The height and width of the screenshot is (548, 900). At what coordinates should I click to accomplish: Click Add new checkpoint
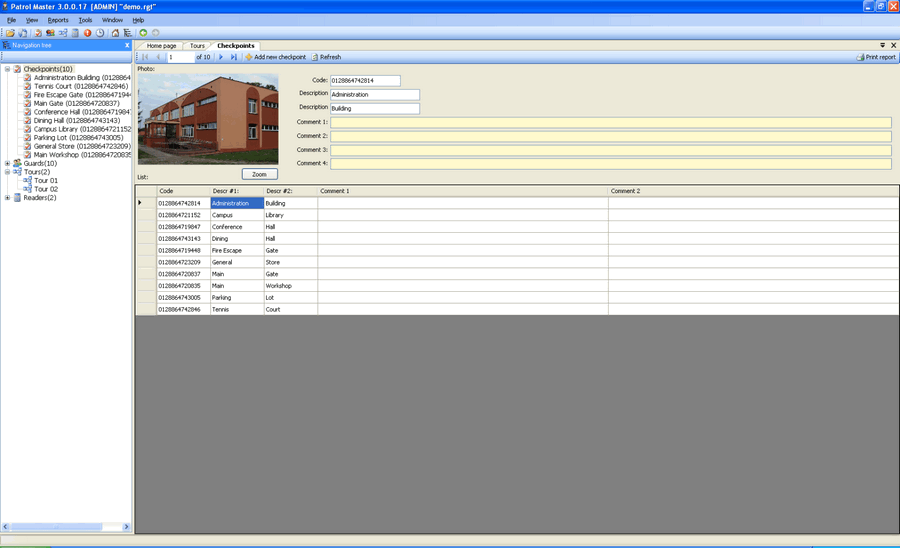(276, 57)
